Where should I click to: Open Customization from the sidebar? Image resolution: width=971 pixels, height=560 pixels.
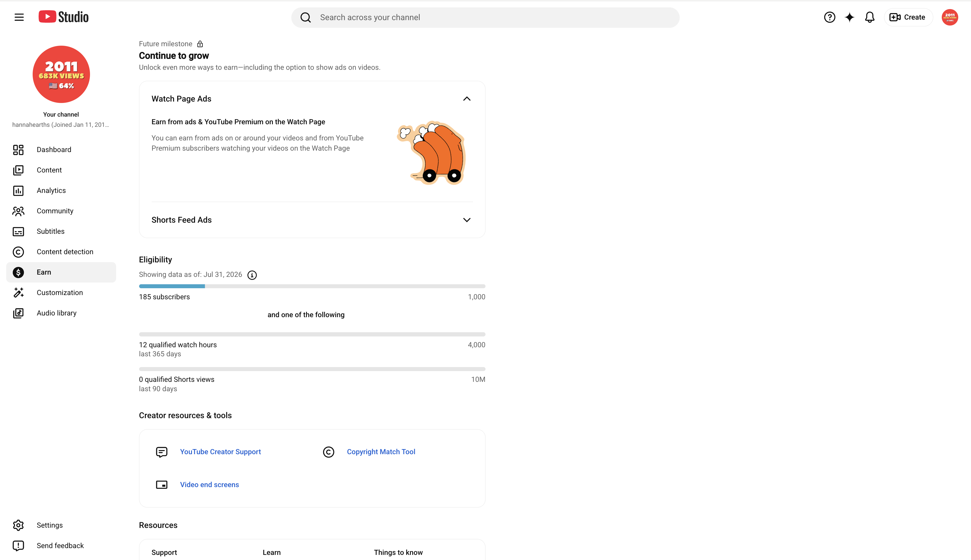(61, 293)
